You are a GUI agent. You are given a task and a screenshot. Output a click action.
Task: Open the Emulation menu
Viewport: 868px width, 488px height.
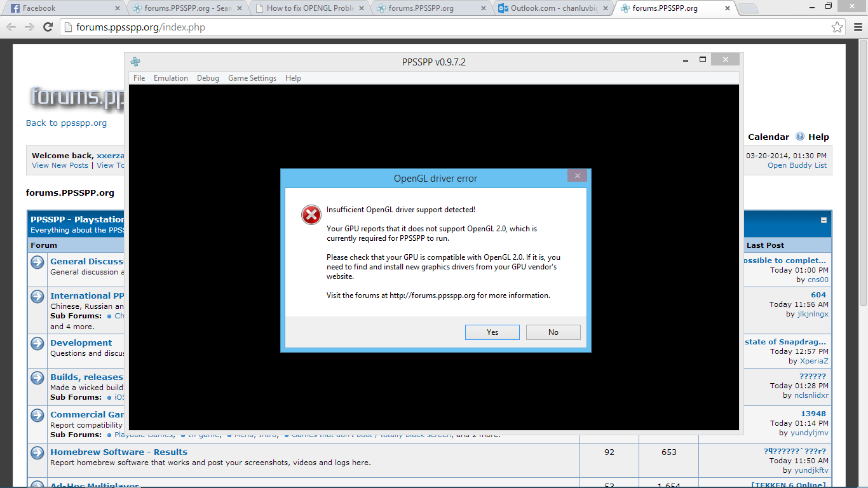170,78
